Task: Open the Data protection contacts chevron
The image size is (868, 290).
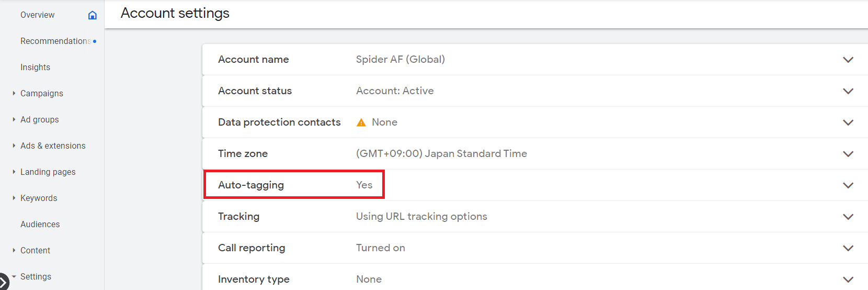Action: coord(848,122)
